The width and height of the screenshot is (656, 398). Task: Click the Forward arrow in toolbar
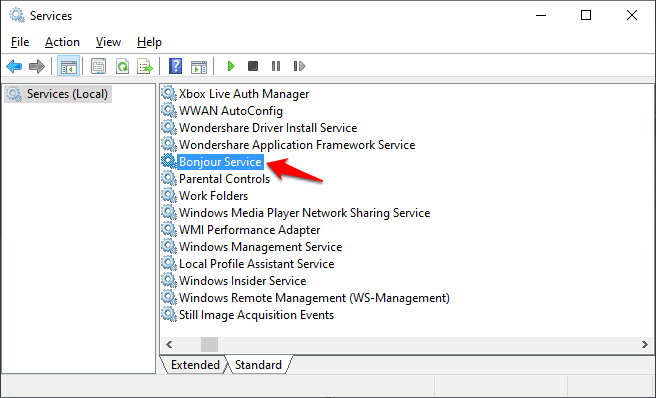[37, 66]
